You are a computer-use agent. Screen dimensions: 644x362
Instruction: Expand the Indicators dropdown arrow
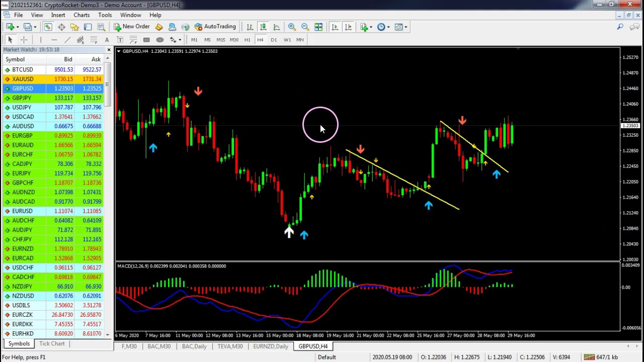pos(371,27)
